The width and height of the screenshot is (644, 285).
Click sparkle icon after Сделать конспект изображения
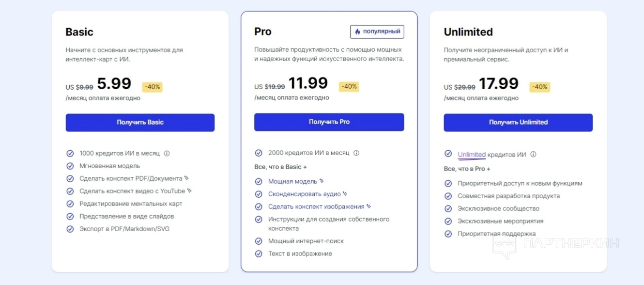[368, 206]
